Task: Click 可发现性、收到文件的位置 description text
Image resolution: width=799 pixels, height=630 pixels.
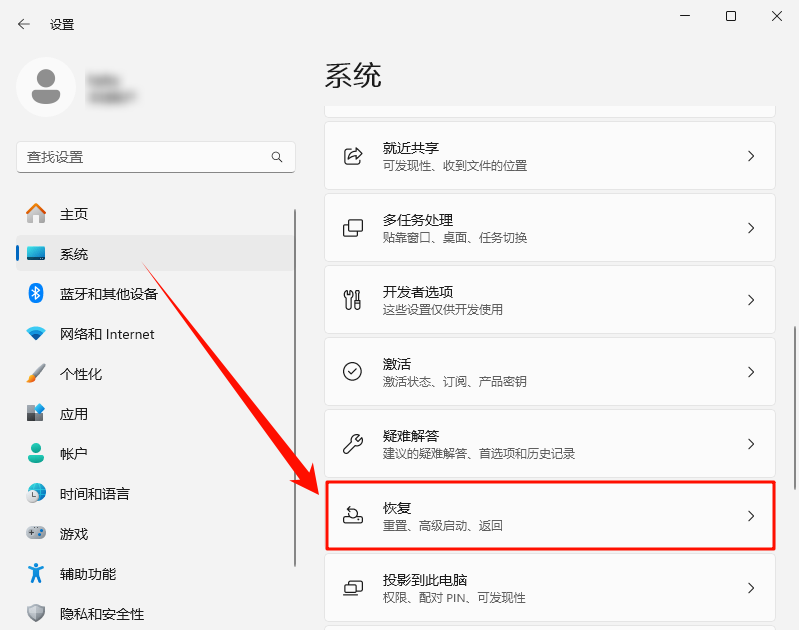Action: coord(455,166)
